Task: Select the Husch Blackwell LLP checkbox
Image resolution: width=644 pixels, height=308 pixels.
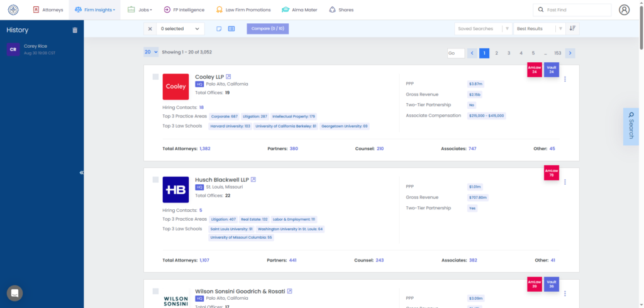Action: click(x=155, y=180)
